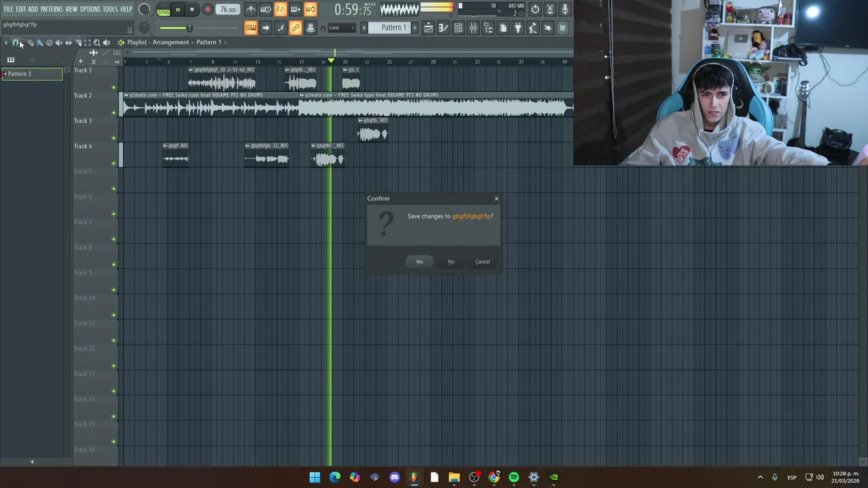The width and height of the screenshot is (868, 488).
Task: Open the EDIT menu
Action: click(x=20, y=9)
